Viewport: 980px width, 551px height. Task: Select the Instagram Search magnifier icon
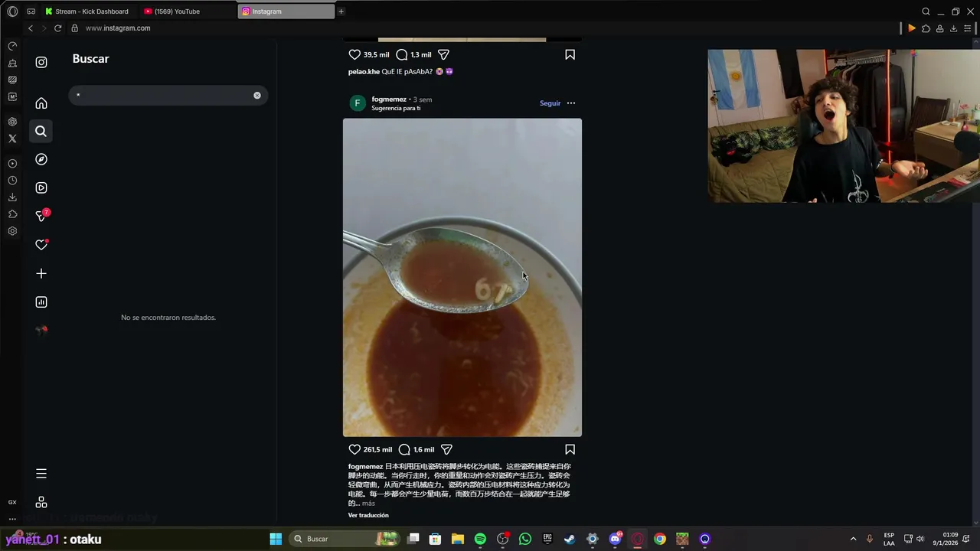coord(41,132)
